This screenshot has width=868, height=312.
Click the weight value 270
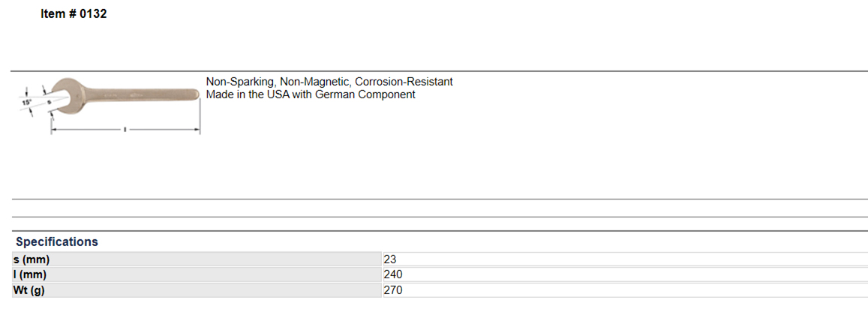click(x=393, y=289)
